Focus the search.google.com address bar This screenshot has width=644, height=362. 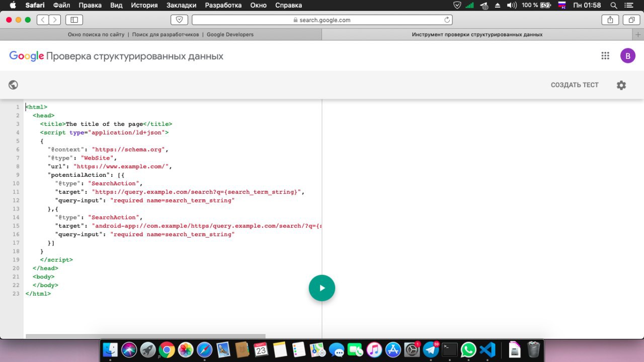(322, 20)
